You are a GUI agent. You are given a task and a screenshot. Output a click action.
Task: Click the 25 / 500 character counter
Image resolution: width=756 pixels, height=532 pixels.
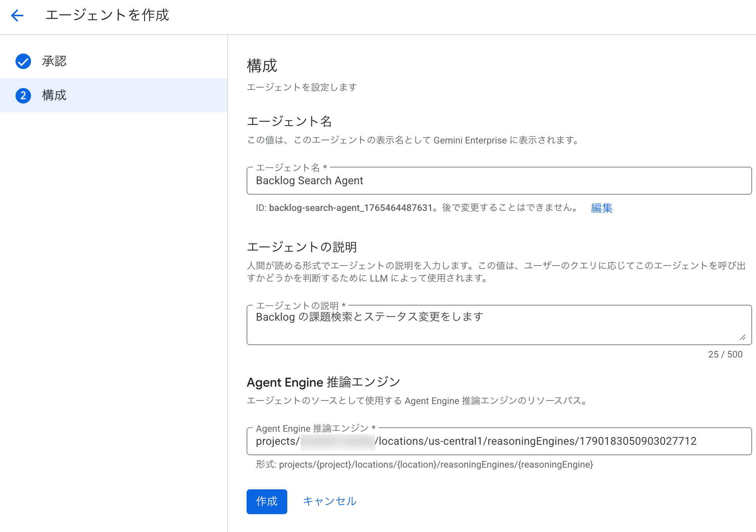725,354
